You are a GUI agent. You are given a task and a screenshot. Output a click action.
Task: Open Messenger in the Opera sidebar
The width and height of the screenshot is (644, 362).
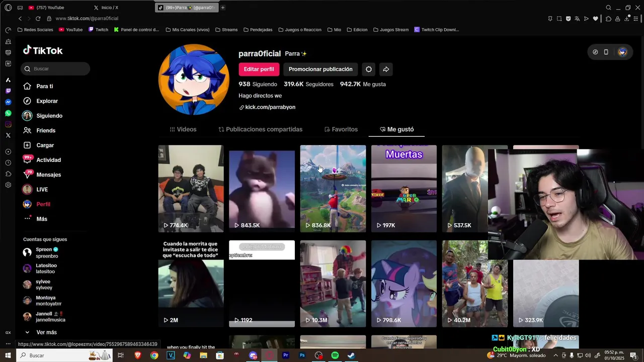[8, 102]
